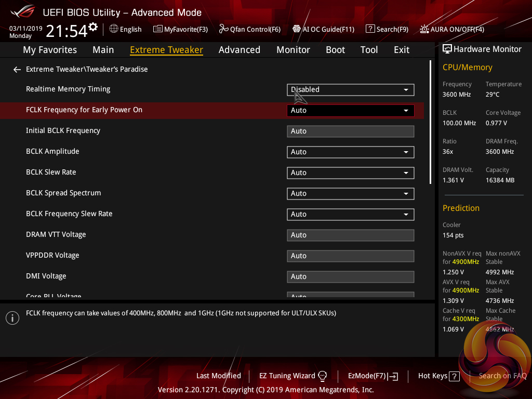Click the settings gear icon next to clock
This screenshot has height=399, width=532.
tap(93, 27)
